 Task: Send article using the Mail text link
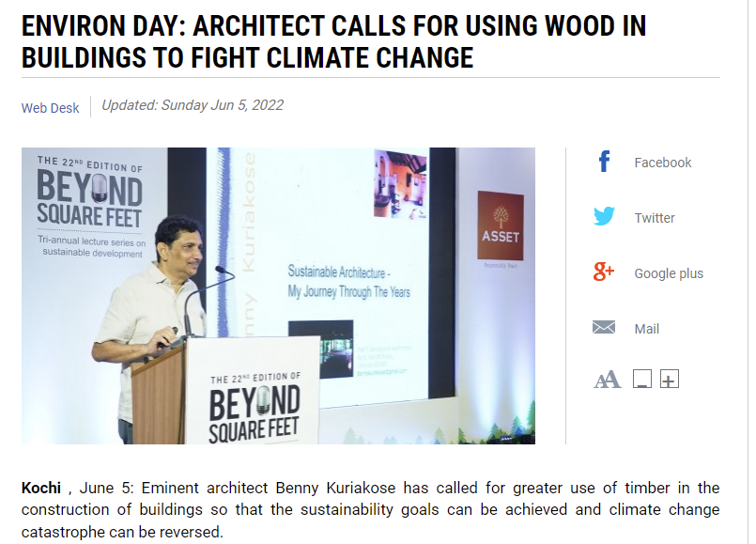[646, 329]
